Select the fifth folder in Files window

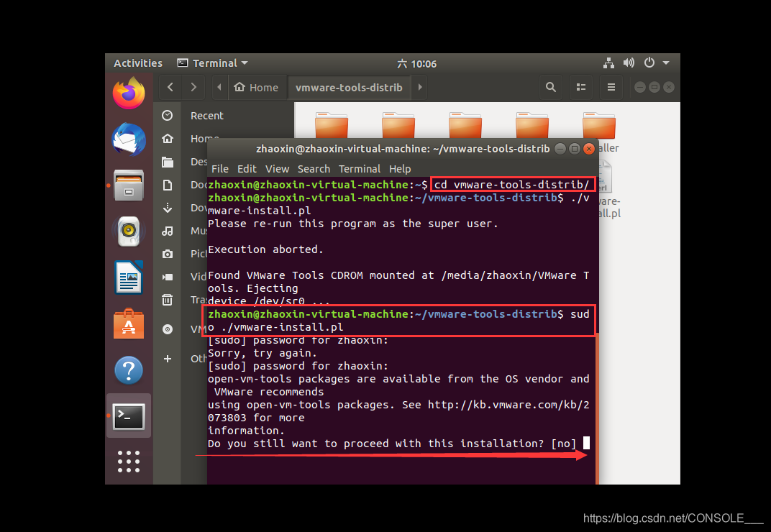[599, 125]
